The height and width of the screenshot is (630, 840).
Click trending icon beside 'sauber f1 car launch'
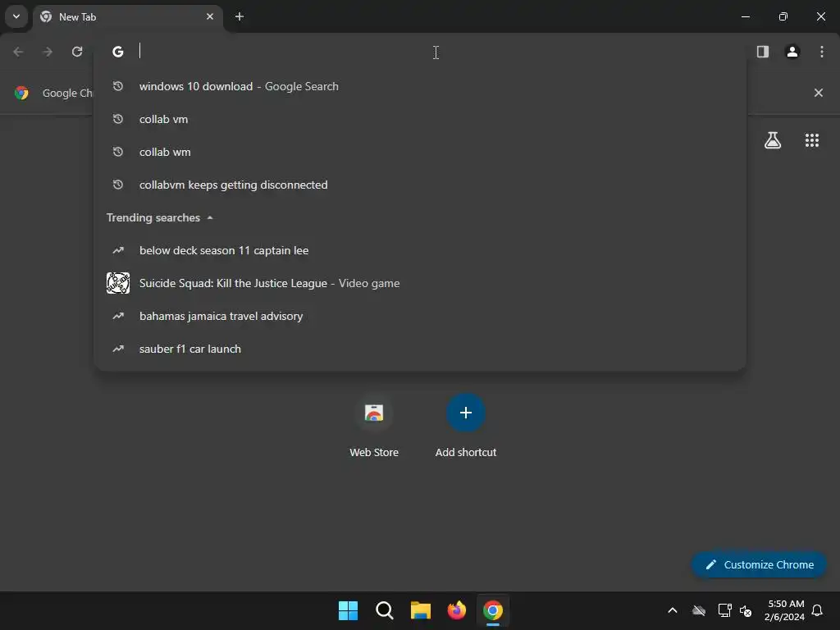coord(118,349)
